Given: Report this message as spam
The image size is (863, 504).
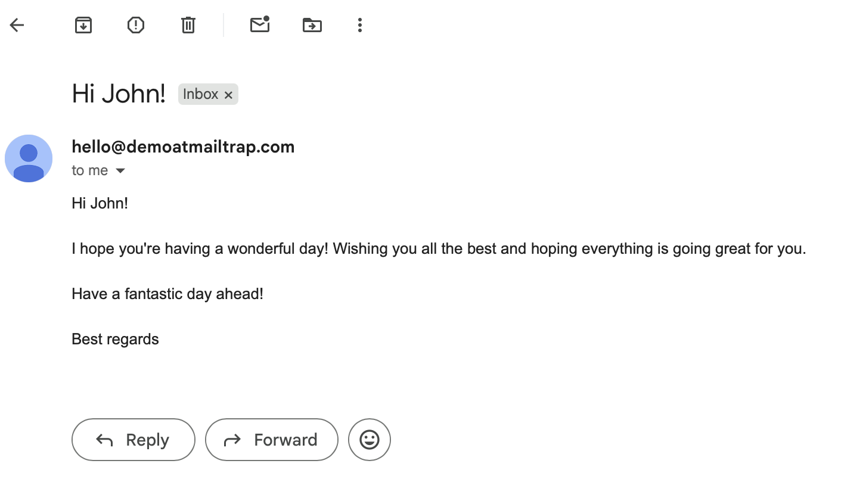Looking at the screenshot, I should 136,25.
